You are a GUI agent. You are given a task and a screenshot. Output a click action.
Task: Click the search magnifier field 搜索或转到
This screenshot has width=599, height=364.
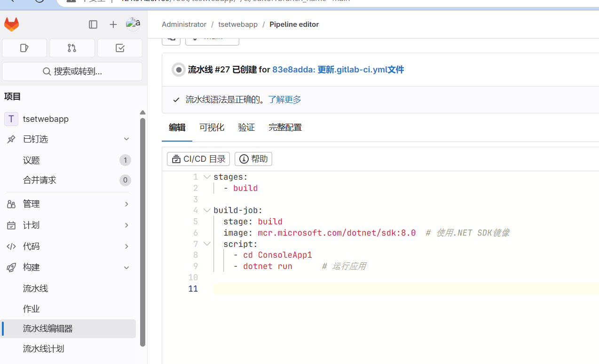point(72,71)
